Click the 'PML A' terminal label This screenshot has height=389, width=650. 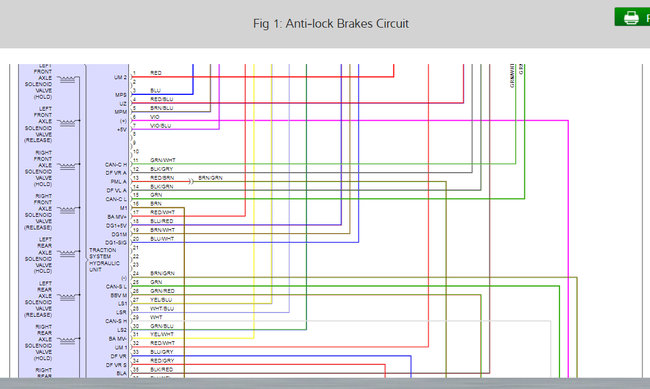click(x=119, y=182)
